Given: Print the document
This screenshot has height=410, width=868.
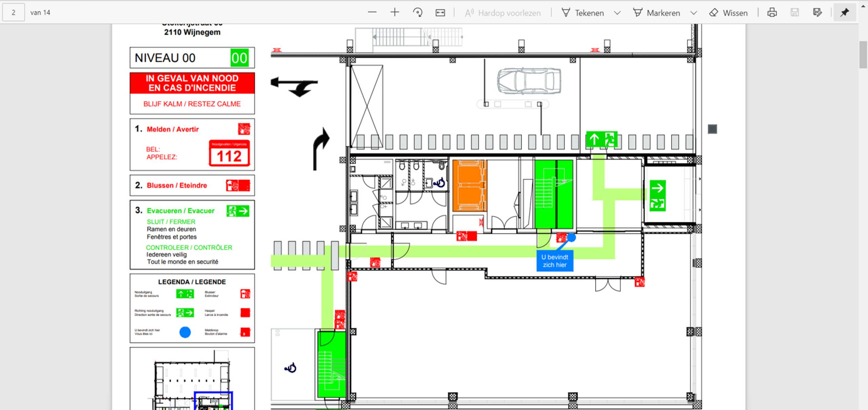Looking at the screenshot, I should (x=772, y=13).
